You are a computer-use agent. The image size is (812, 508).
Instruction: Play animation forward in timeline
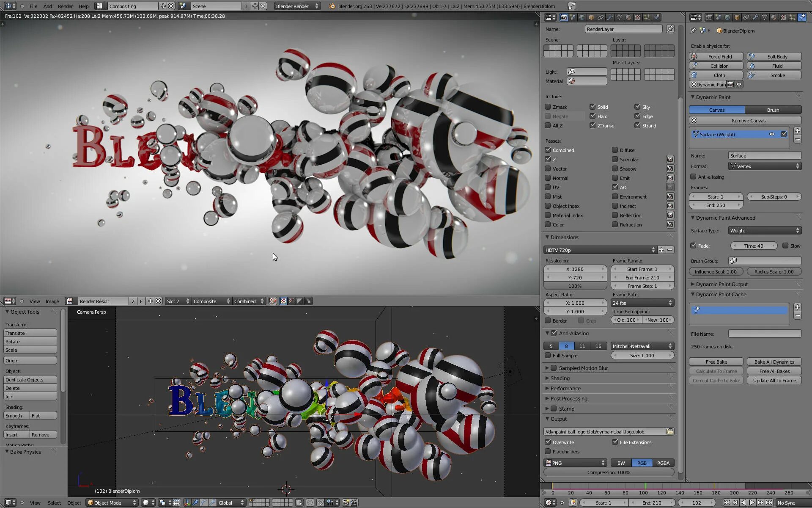(752, 502)
